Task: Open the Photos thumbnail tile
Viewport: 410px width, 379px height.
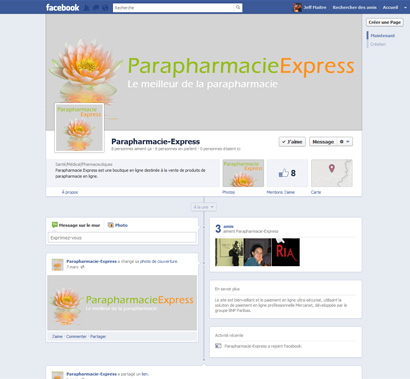Action: [x=243, y=173]
